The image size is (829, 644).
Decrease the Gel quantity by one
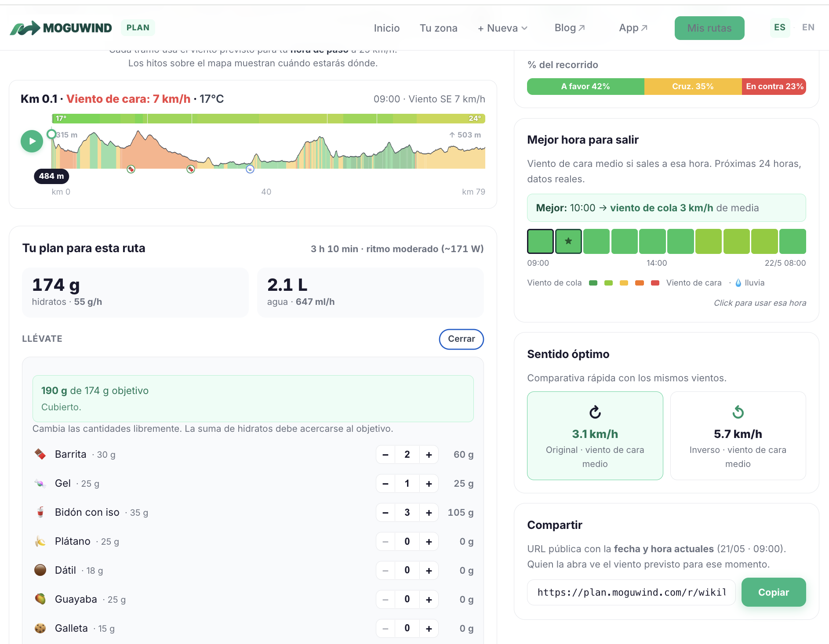coord(385,484)
